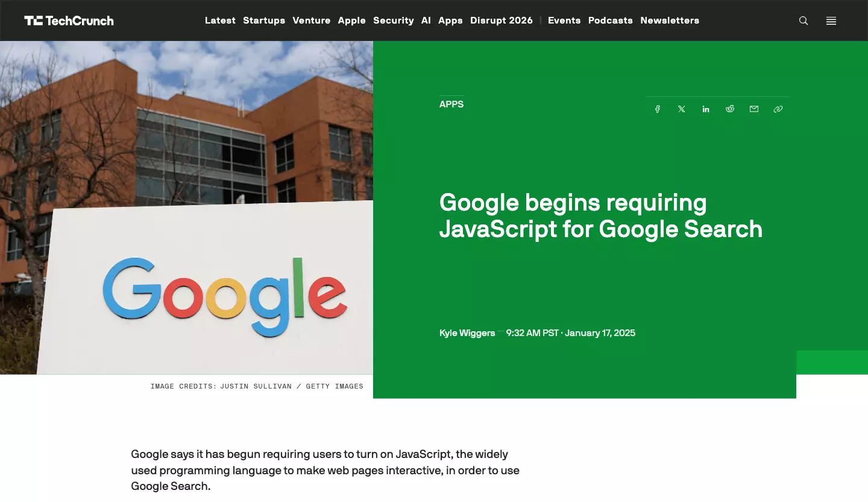Viewport: 868px width, 502px height.
Task: Select AI in the top navigation
Action: (426, 21)
